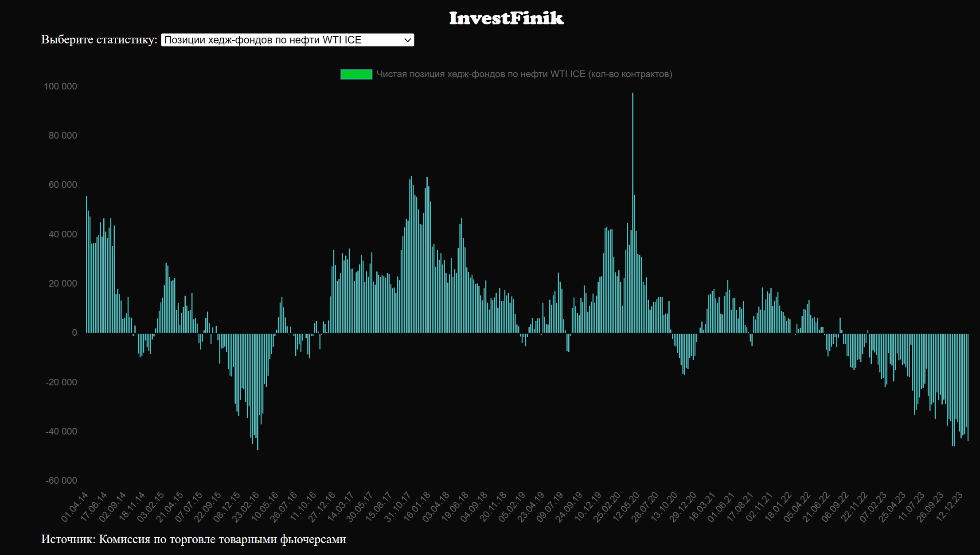This screenshot has height=555, width=980.
Task: Click the 0 y-axis label
Action: 74,333
